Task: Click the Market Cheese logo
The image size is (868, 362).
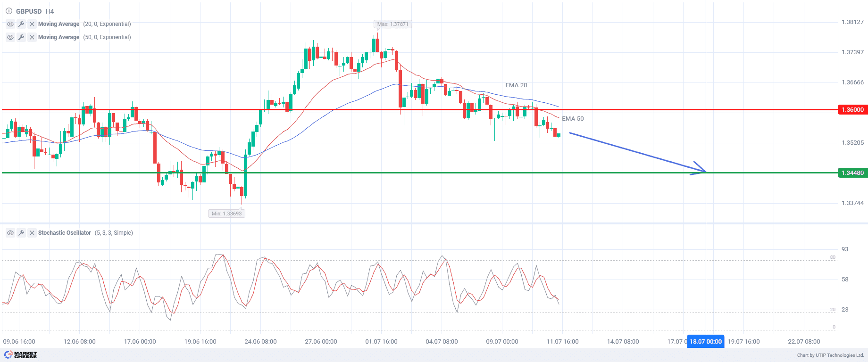Action: pyautogui.click(x=21, y=355)
